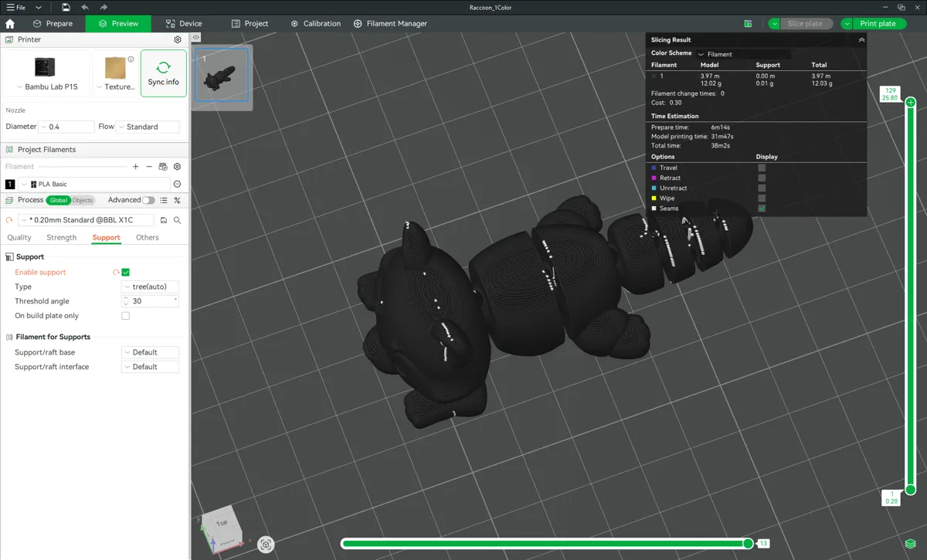Toggle Wipe display checkbox
This screenshot has height=560, width=927.
click(762, 199)
